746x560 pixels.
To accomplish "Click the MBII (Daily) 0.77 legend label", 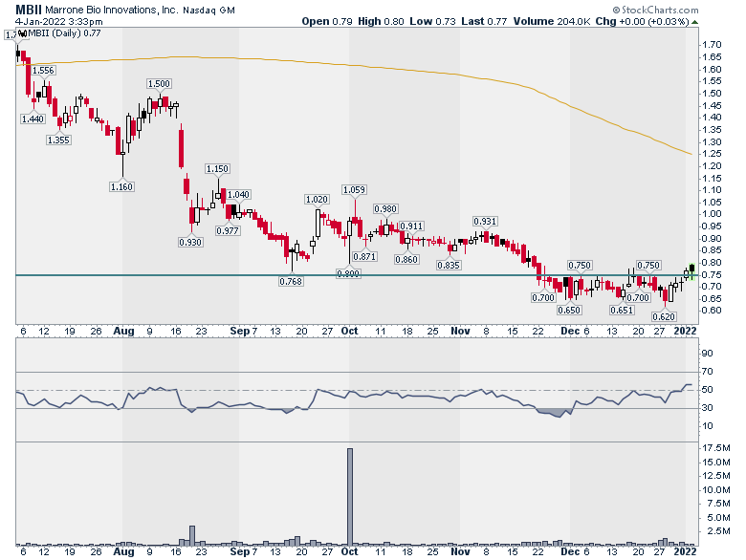I will [63, 33].
